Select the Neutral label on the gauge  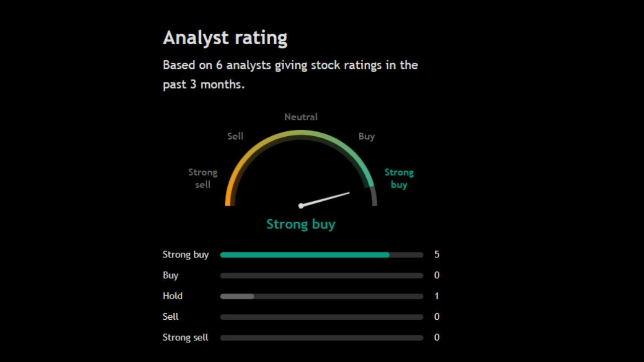(x=301, y=117)
